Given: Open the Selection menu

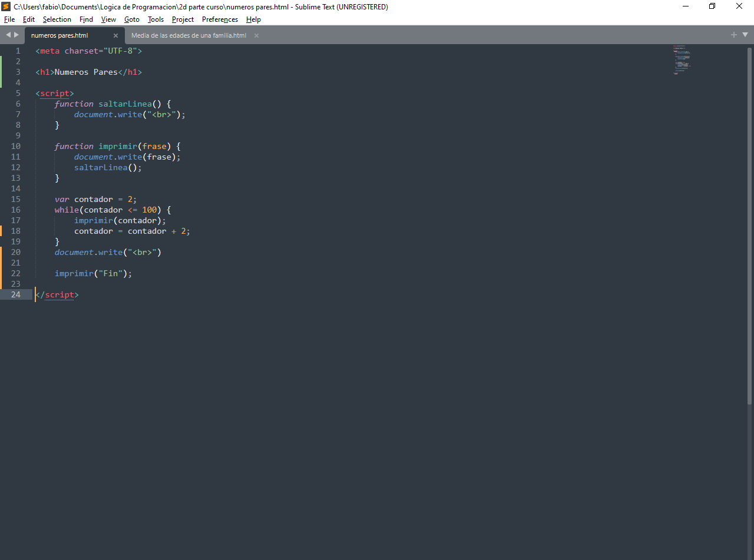Looking at the screenshot, I should tap(57, 19).
